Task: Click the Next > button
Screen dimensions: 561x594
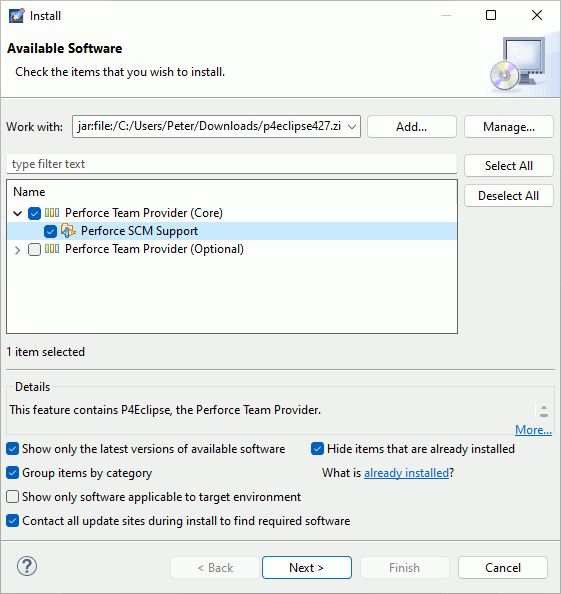Action: (306, 567)
